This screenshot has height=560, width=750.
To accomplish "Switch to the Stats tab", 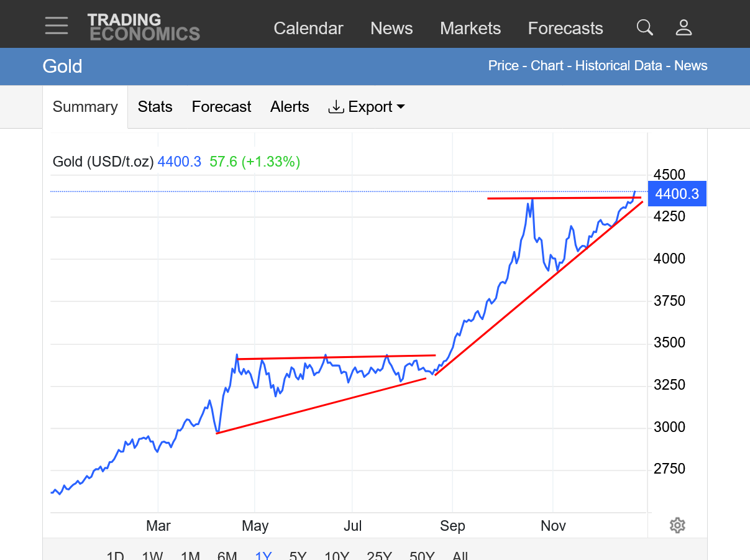I will pos(155,107).
